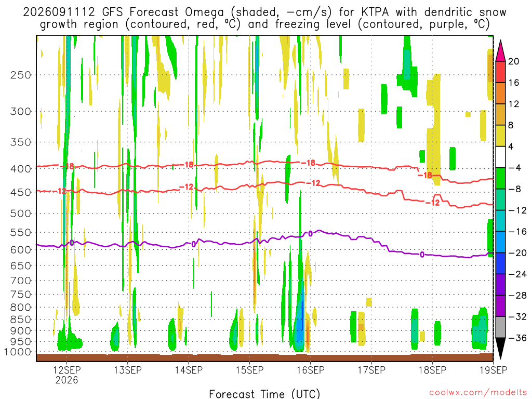Viewport: 532px width, 399px height.
Task: Click the magenta arrow atop the colorbar
Action: (x=500, y=50)
